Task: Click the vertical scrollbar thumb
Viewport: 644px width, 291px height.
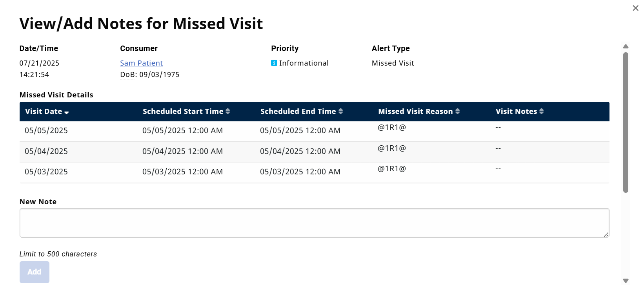Action: (x=626, y=122)
